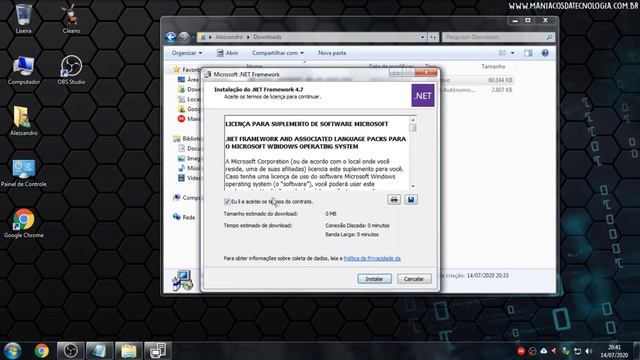Open the Computador desktop icon

coord(24,70)
